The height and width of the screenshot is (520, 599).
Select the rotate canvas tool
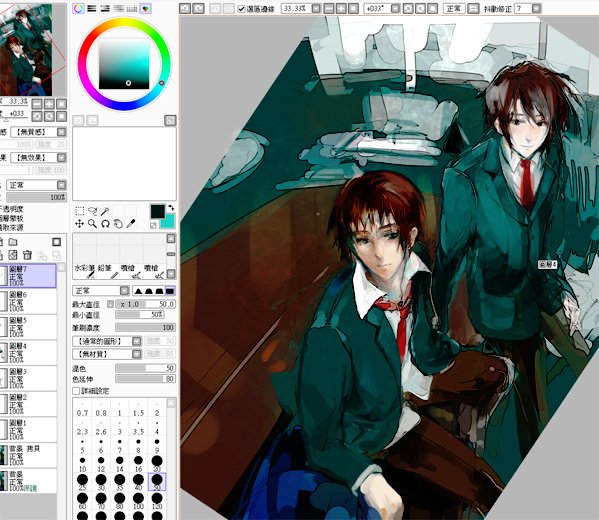pos(105,224)
